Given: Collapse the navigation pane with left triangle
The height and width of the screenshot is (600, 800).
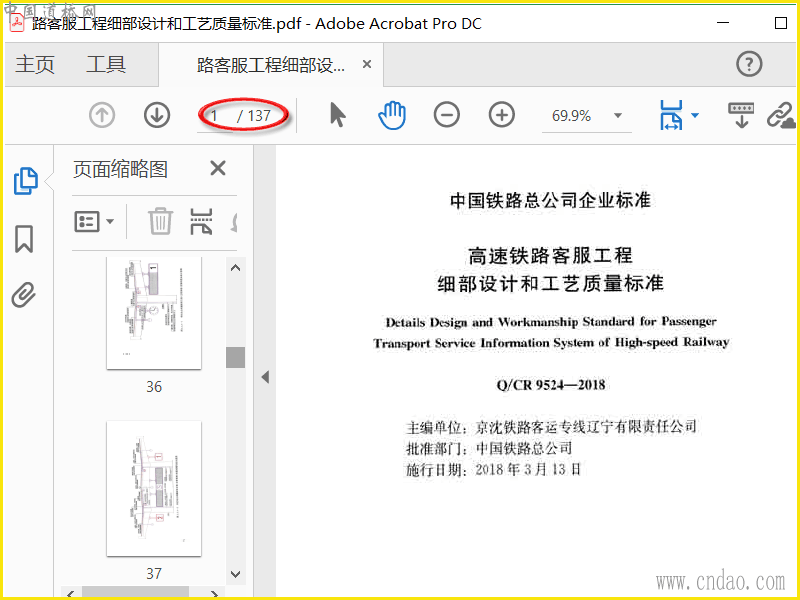Looking at the screenshot, I should click(x=265, y=378).
